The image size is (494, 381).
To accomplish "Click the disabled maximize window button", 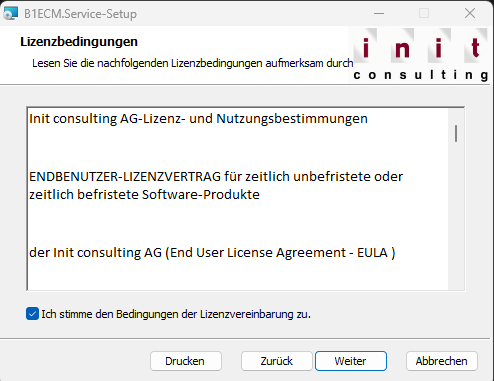I will [424, 14].
